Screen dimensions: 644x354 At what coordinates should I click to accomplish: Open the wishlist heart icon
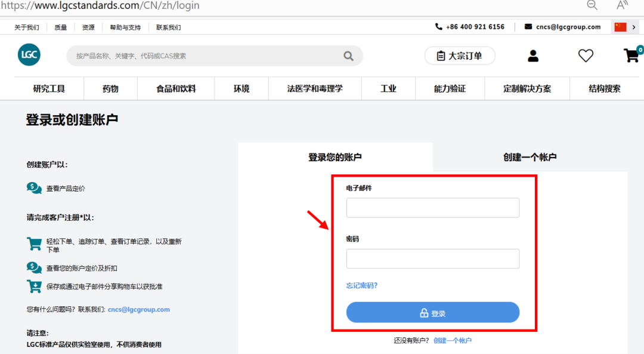(586, 55)
